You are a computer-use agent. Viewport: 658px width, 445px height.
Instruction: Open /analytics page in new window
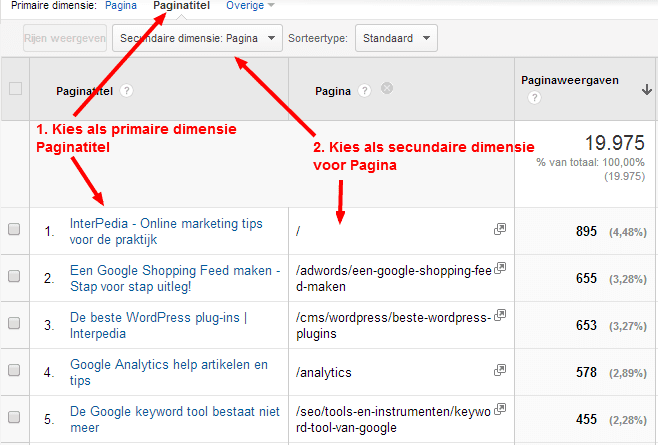[500, 370]
